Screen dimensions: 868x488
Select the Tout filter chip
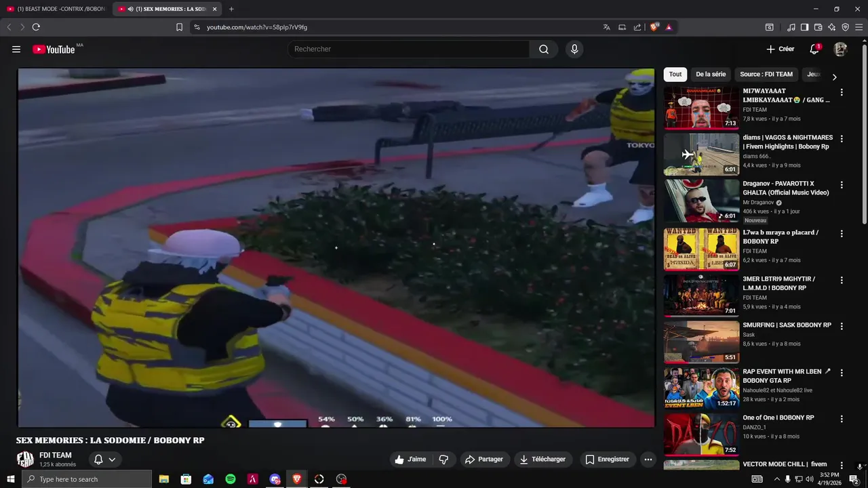[675, 75]
